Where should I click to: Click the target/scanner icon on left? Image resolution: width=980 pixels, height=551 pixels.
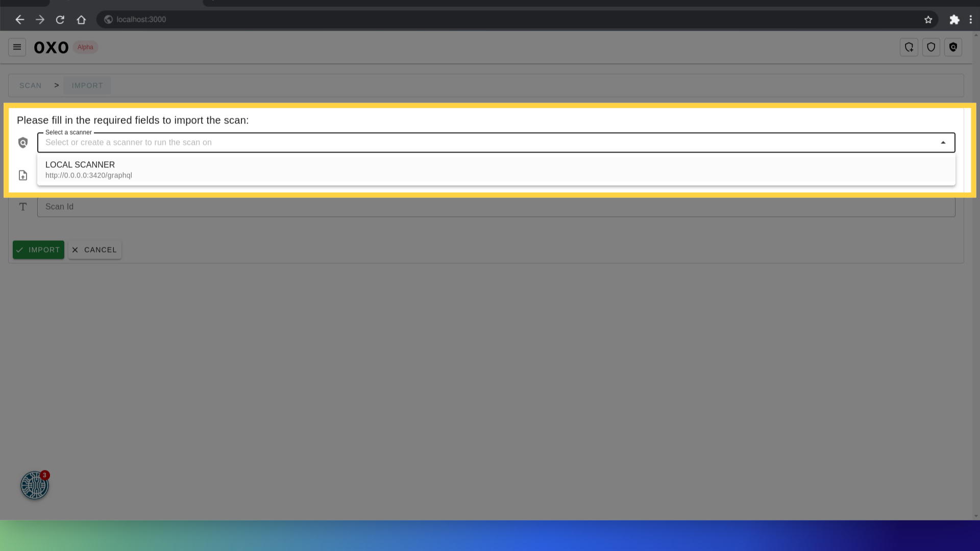22,143
